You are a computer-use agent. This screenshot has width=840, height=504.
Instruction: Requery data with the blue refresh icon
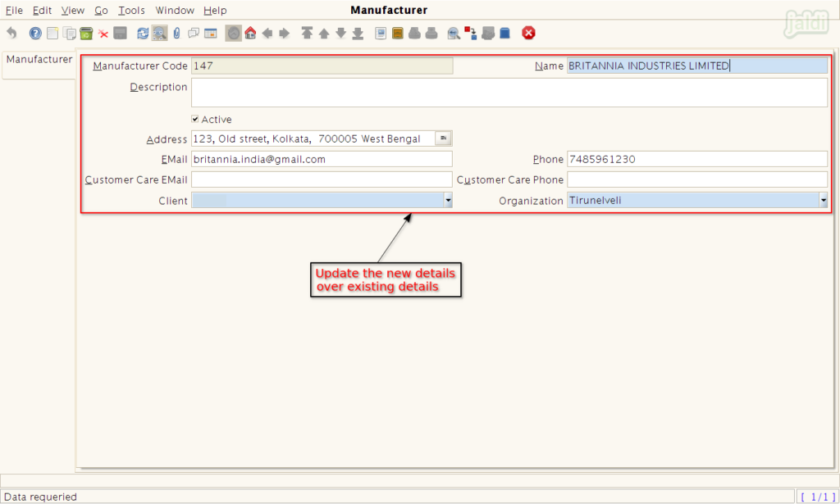pos(143,33)
